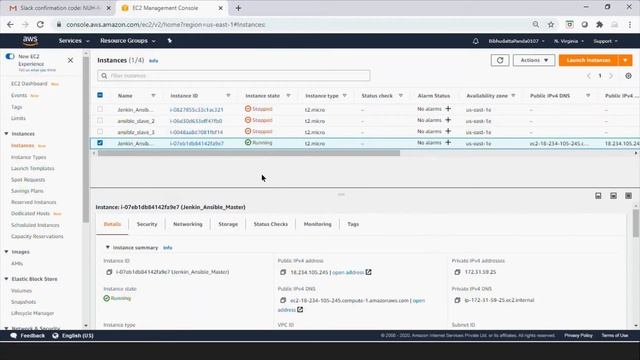
Task: Collapse the Images sidebar section
Action: pos(7,252)
